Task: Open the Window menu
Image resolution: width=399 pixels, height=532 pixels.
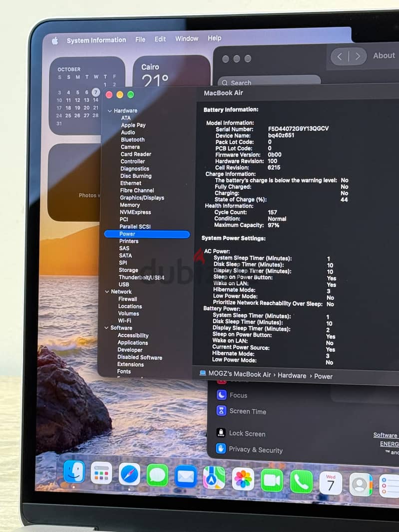Action: [x=187, y=39]
